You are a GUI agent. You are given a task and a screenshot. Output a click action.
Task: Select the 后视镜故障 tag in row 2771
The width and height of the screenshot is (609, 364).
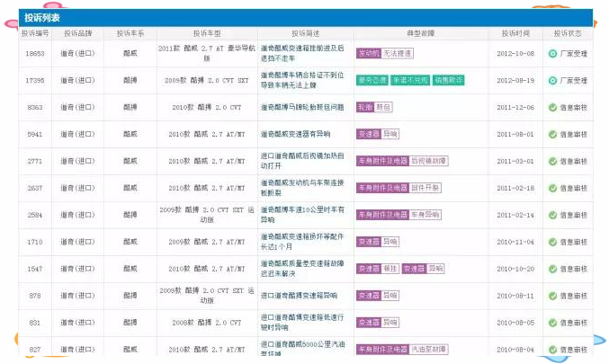coord(428,161)
